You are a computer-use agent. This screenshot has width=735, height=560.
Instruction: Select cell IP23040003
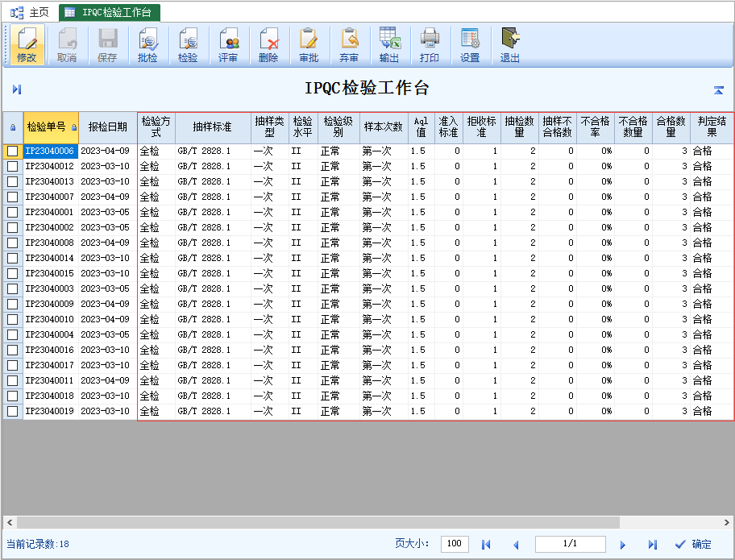point(51,288)
